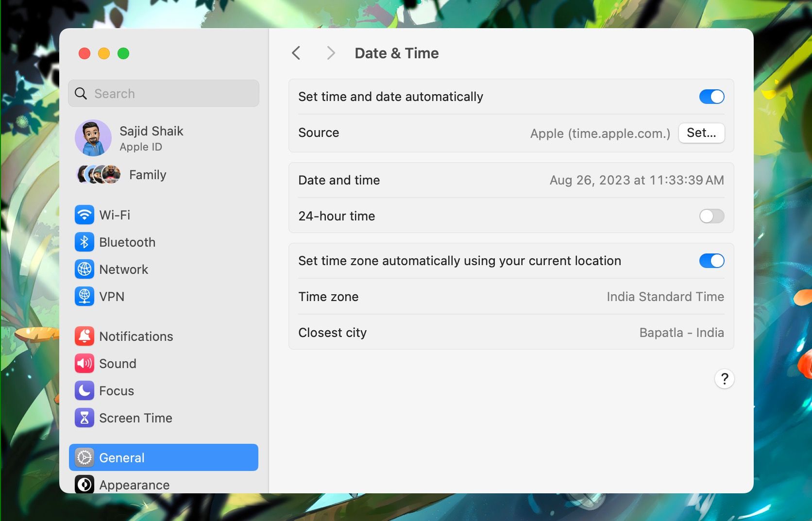812x521 pixels.
Task: Click the back navigation chevron
Action: [296, 53]
